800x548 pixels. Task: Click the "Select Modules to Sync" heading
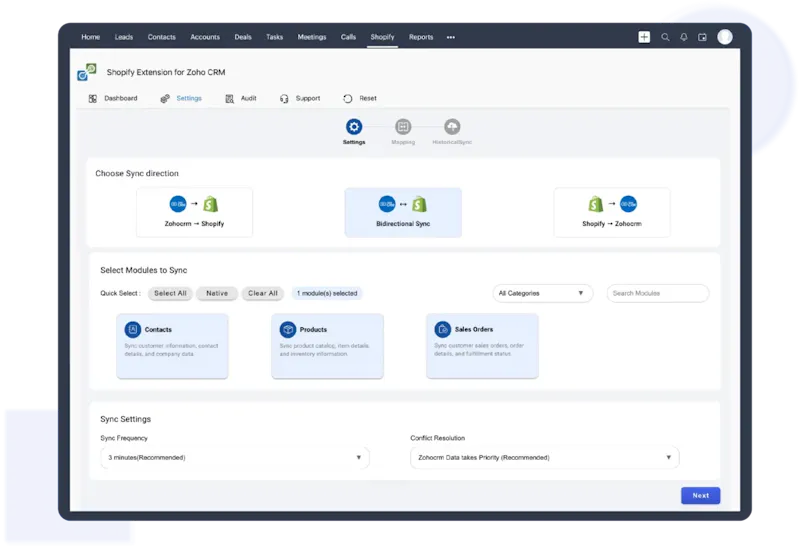[x=143, y=270]
